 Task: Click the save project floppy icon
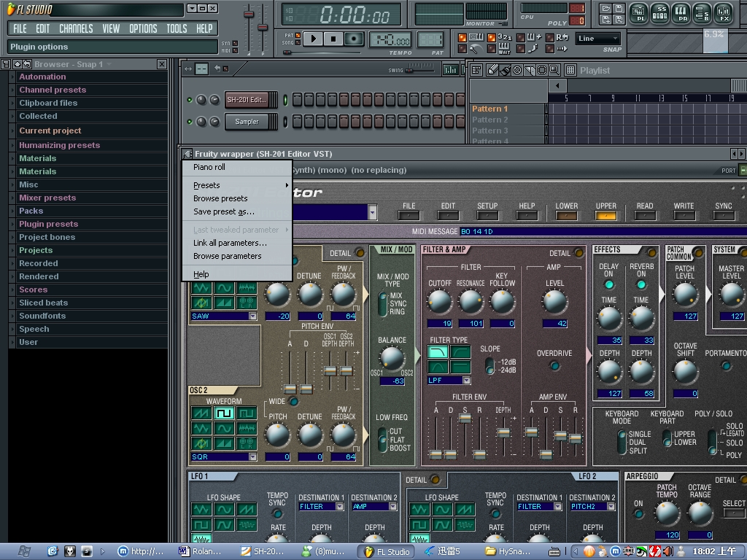619,9
